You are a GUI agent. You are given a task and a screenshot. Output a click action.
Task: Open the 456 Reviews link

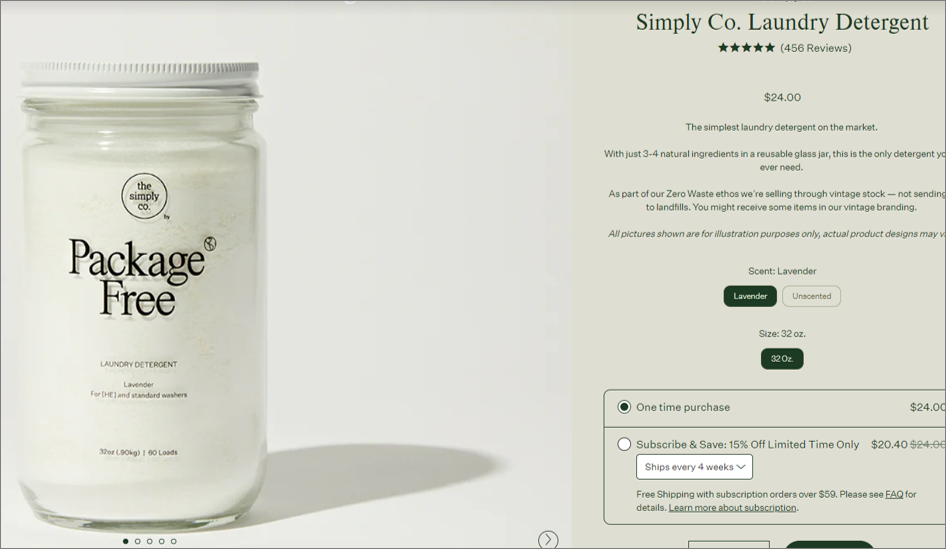[816, 48]
